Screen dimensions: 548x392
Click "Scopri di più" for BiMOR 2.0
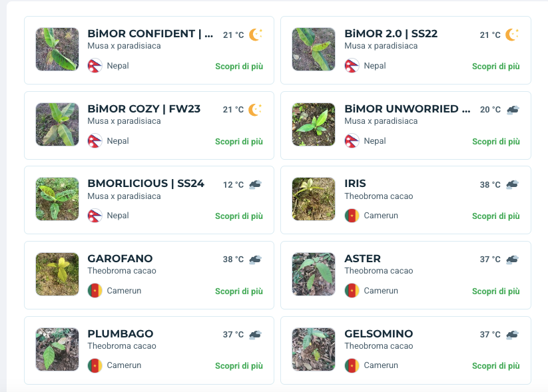pos(496,67)
